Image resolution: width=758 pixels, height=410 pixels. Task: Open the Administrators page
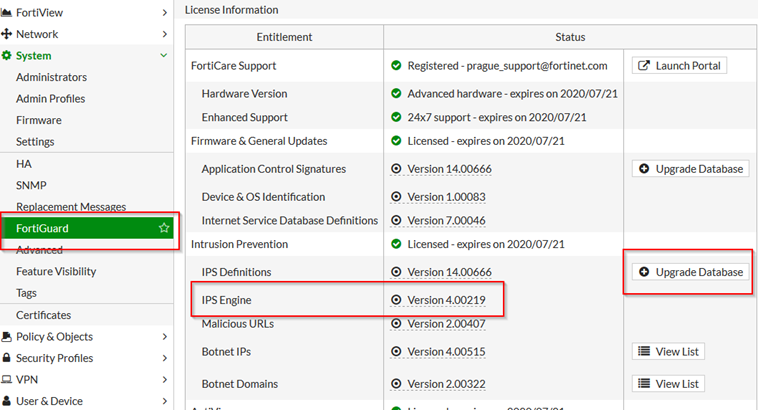51,77
